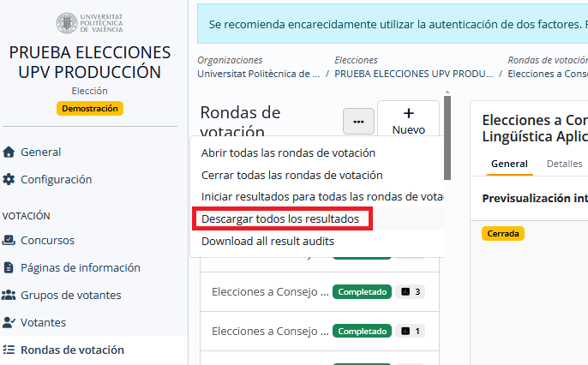588x365 pixels.
Task: Switch to the General tab
Action: tap(509, 164)
